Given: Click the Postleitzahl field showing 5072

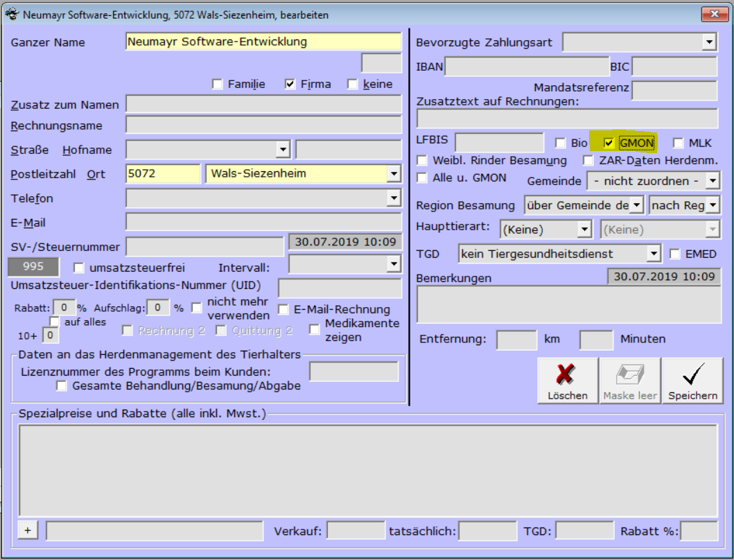Looking at the screenshot, I should coord(163,174).
